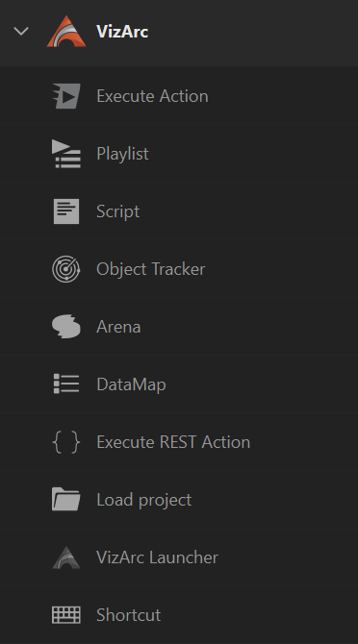Click the Playlist icon
Viewport: 358px width, 644px height.
[x=66, y=154]
